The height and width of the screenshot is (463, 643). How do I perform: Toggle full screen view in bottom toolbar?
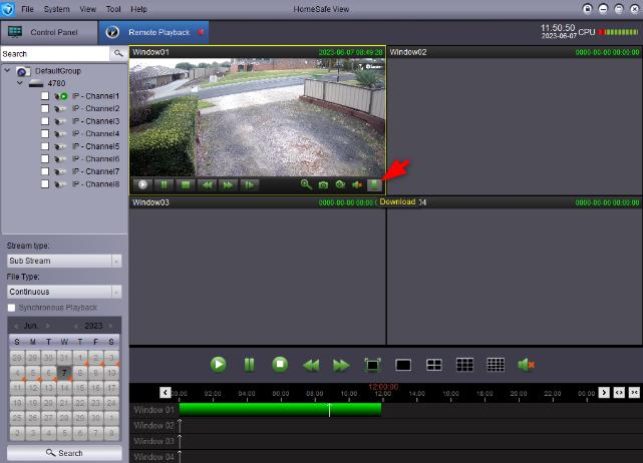point(373,365)
